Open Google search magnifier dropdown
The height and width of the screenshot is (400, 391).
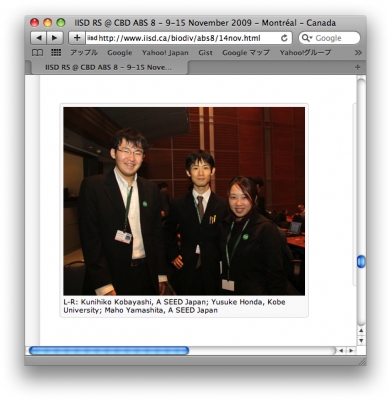point(307,38)
